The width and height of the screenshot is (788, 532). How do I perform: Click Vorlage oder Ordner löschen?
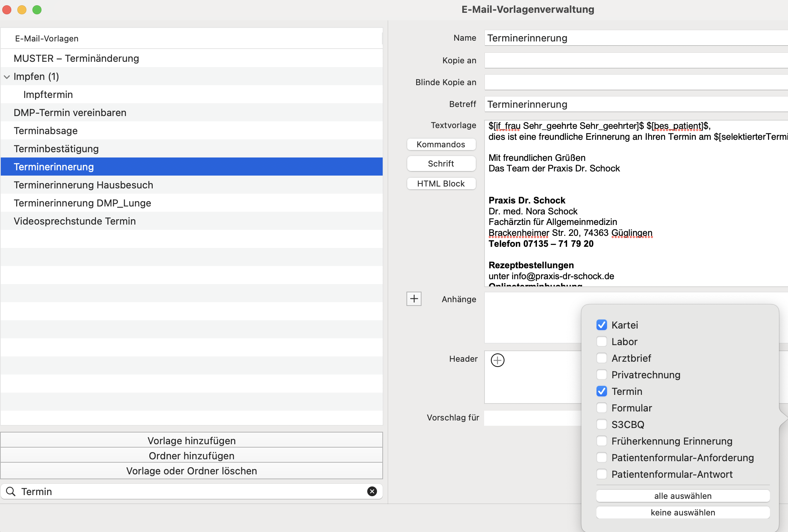pos(192,471)
